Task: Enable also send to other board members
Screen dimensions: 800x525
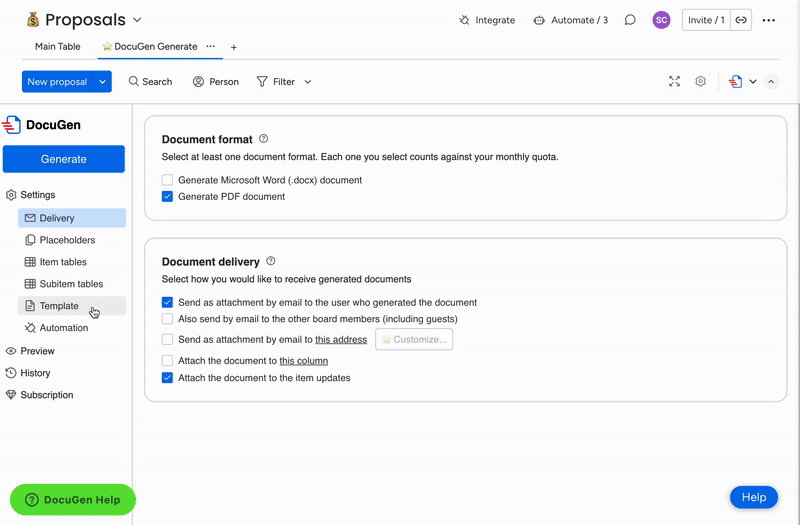Action: (167, 319)
